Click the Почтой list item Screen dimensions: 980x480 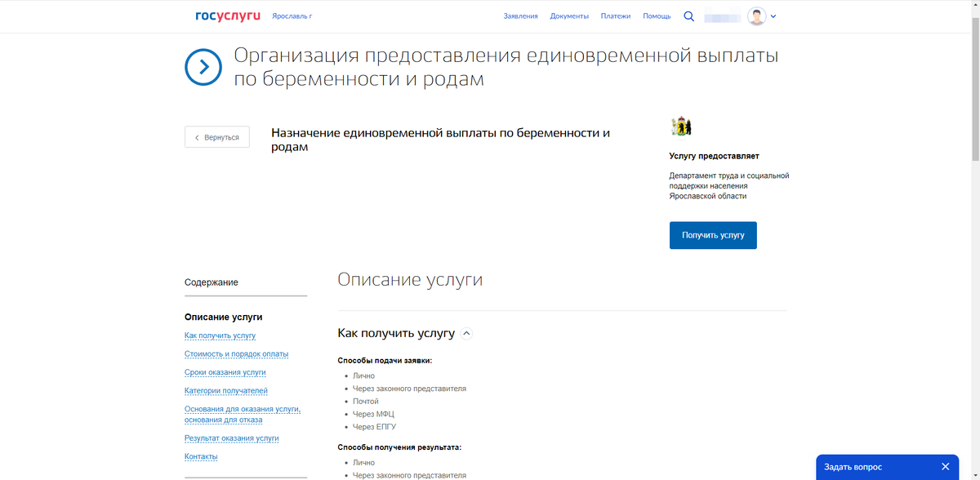[x=366, y=402]
